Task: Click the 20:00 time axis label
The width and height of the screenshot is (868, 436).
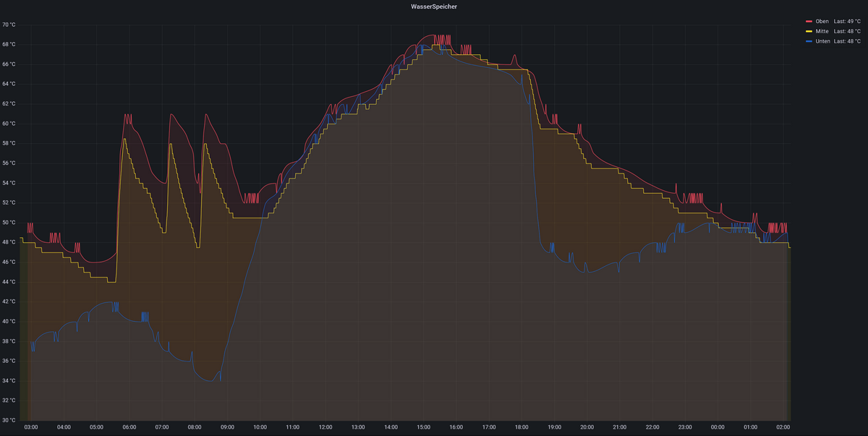Action: click(587, 427)
